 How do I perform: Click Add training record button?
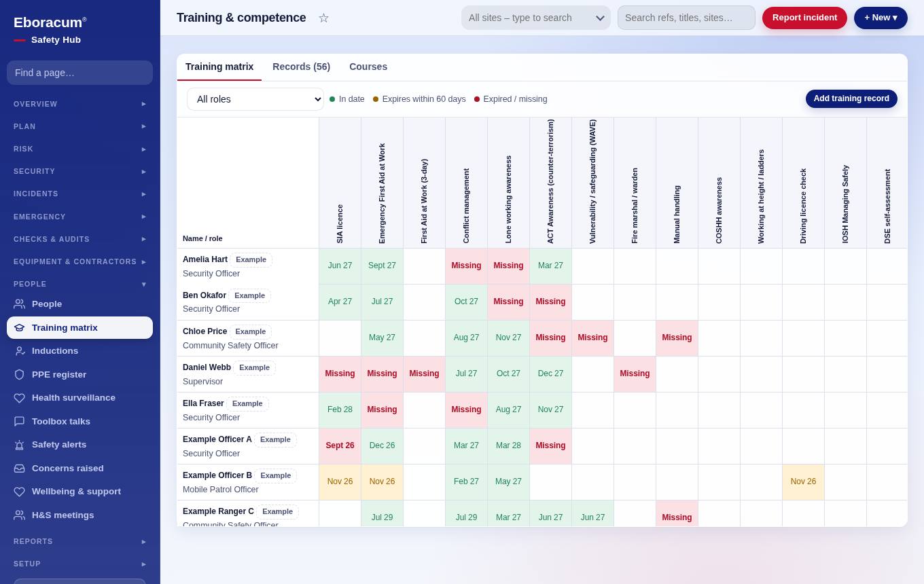click(851, 98)
